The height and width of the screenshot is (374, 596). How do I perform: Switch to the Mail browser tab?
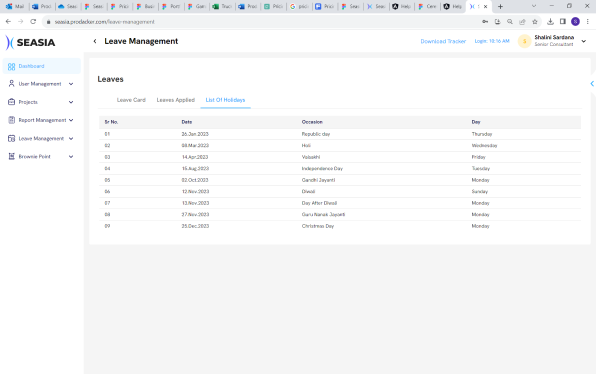(x=15, y=6)
